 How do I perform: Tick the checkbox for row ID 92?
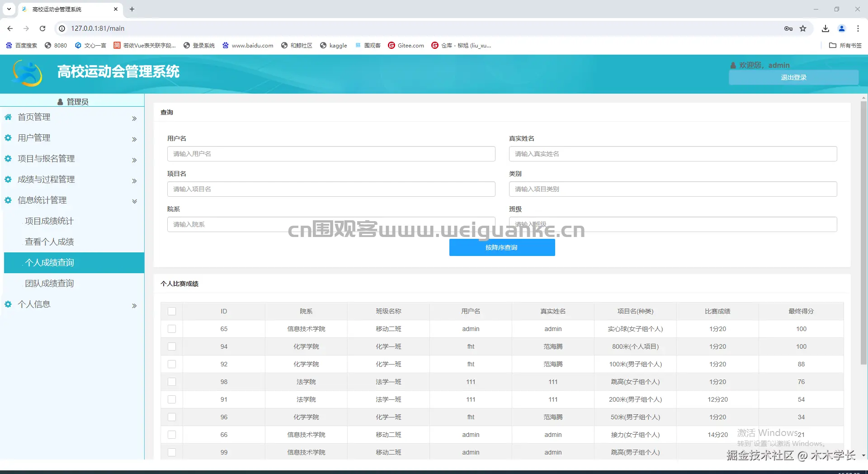(172, 364)
